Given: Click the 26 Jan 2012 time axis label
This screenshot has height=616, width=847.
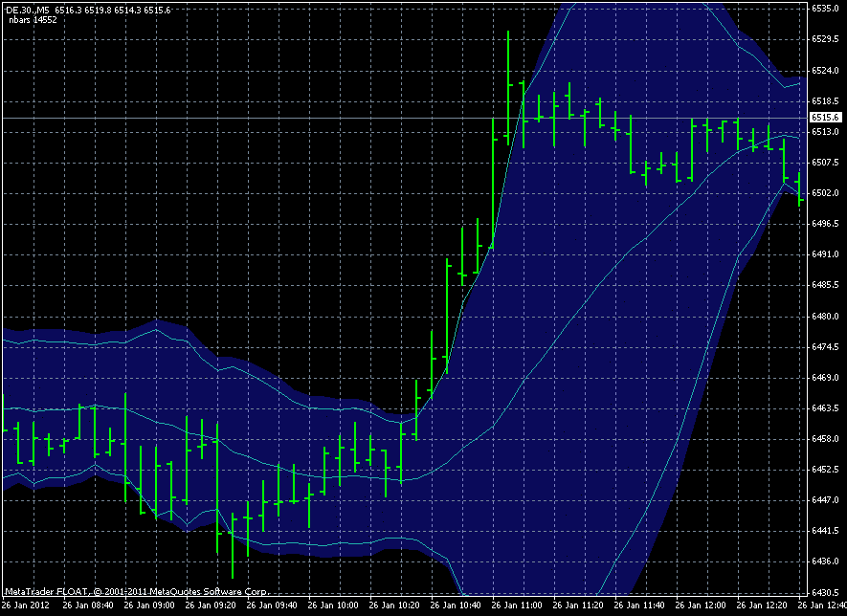Looking at the screenshot, I should click(24, 605).
